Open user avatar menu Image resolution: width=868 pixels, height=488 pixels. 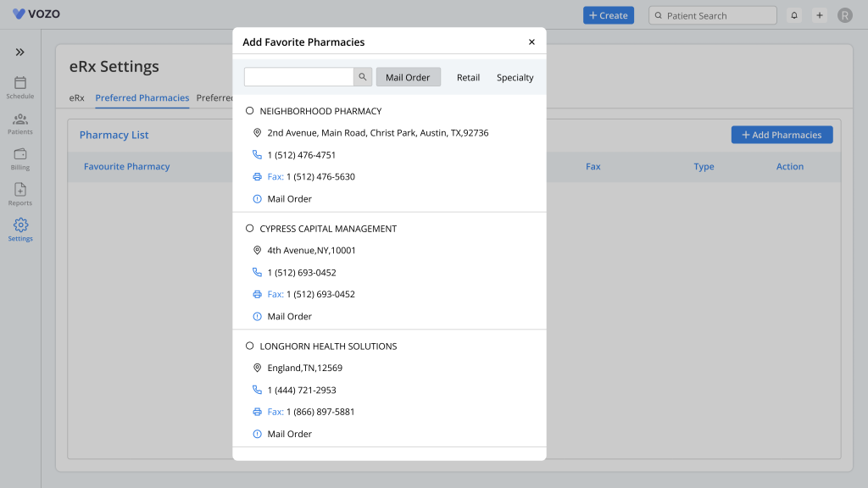pyautogui.click(x=844, y=15)
